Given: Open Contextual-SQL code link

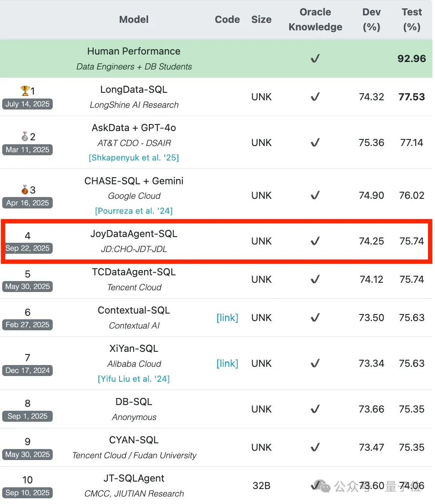Looking at the screenshot, I should [227, 318].
